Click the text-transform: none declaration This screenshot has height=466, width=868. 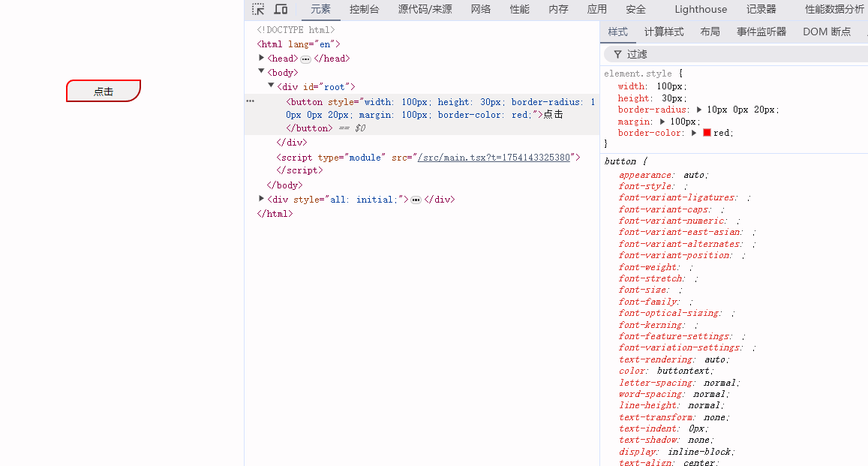tap(674, 418)
